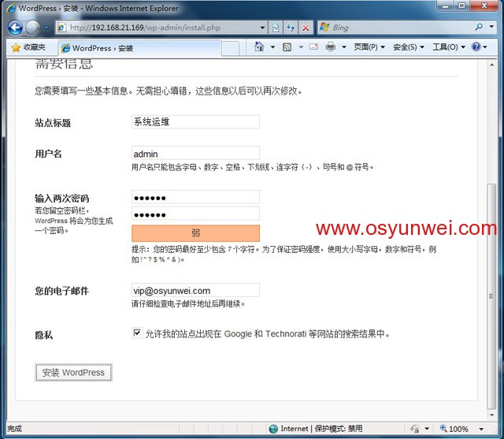This screenshot has height=439, width=504.
Task: Toggle Compatibility View icon in address bar
Action: 276,28
